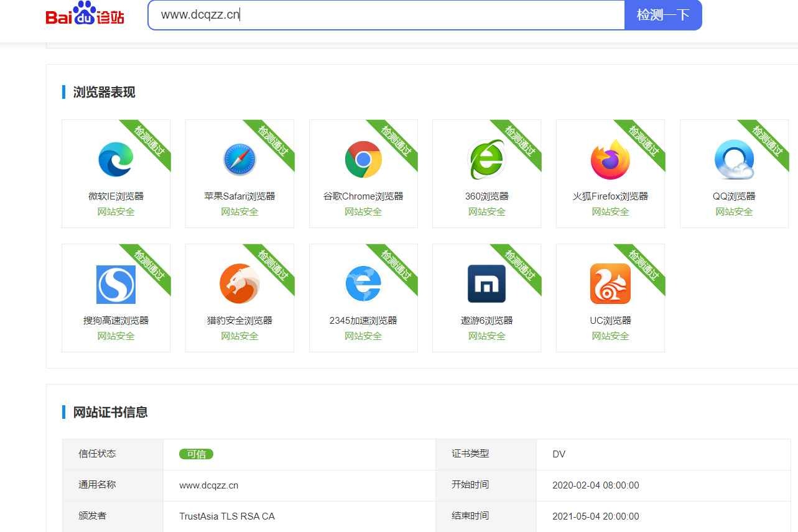Click the 检测通过 ribbon on Firefox card
Viewport: 798px width, 532px height.
tap(644, 140)
